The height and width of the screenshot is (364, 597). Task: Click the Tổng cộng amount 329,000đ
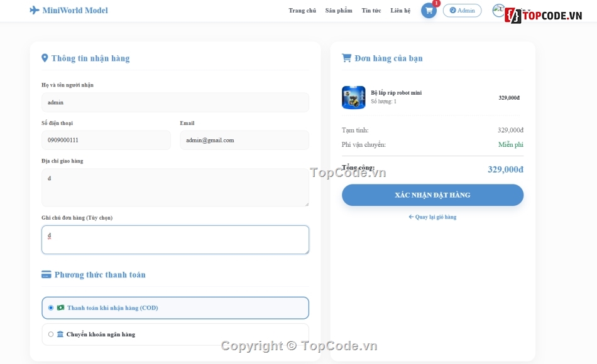[506, 169]
